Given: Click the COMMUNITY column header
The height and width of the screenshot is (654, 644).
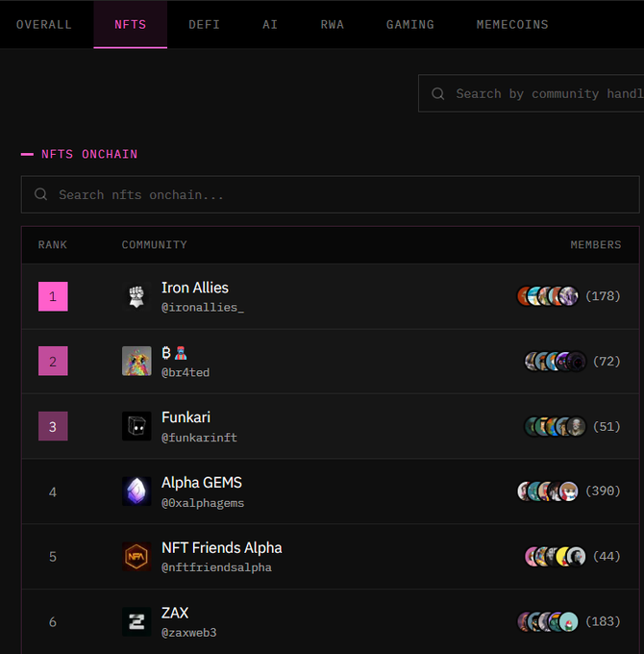Looking at the screenshot, I should point(154,245).
